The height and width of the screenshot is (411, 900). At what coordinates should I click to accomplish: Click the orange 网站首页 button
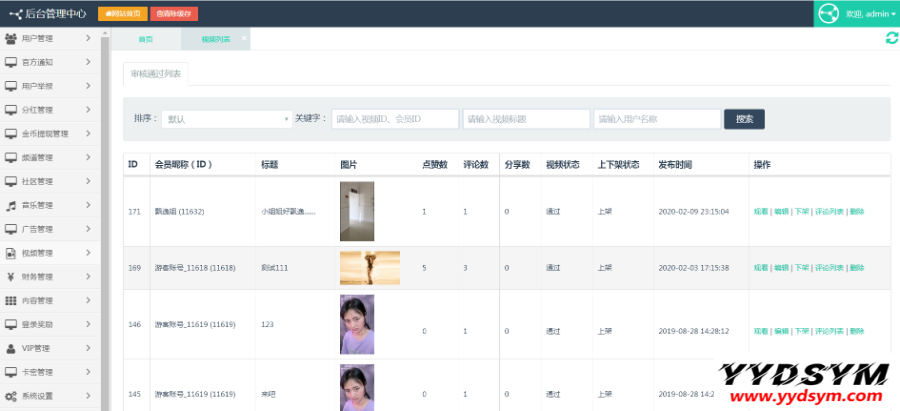pos(122,14)
